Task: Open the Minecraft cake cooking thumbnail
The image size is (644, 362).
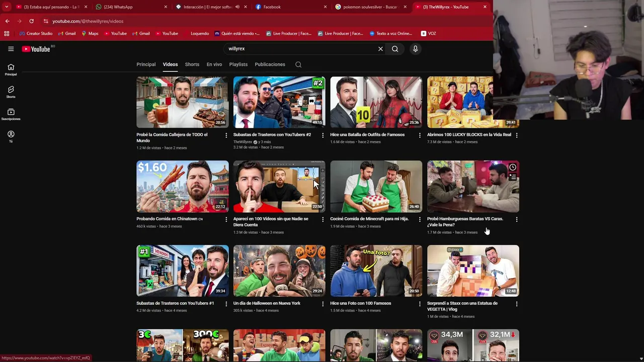Action: pos(376,187)
